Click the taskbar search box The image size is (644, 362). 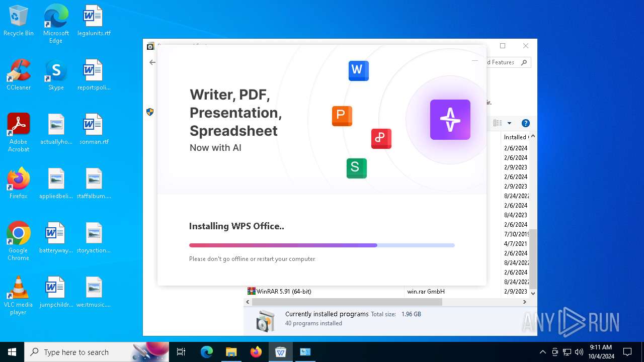coord(97,352)
